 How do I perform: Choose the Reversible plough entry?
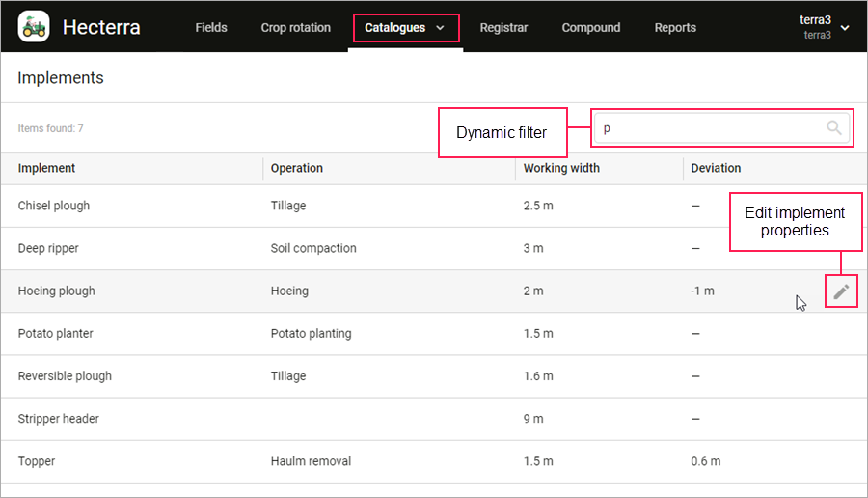(65, 375)
